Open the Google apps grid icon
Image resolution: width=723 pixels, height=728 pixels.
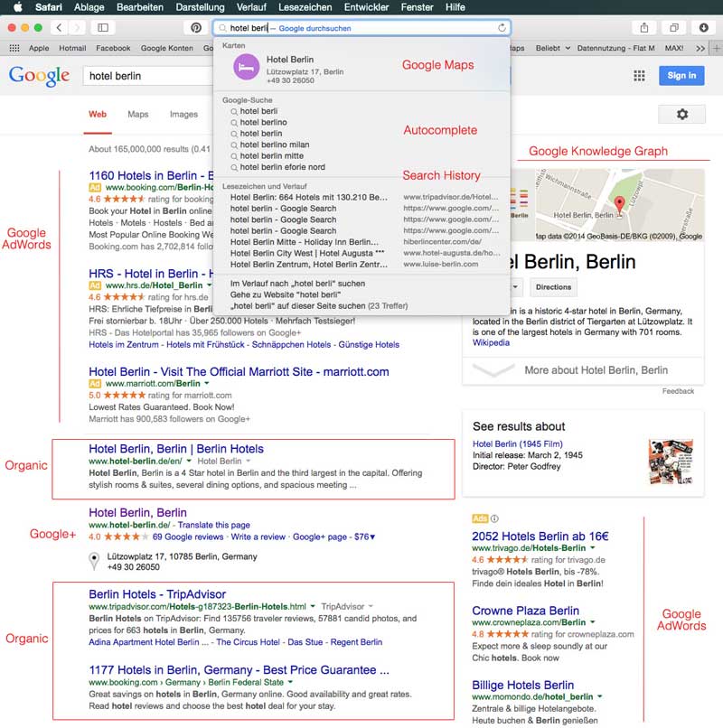point(639,76)
